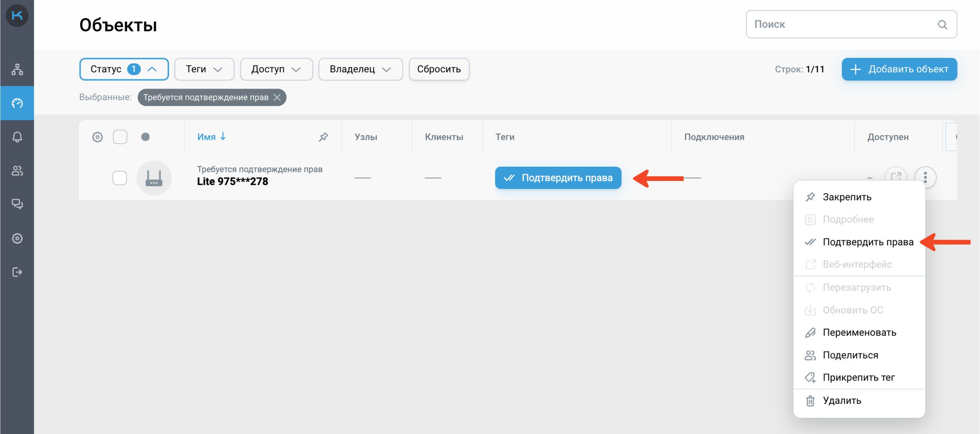Toggle the select-all checkbox in header
980x434 pixels.
[x=120, y=137]
